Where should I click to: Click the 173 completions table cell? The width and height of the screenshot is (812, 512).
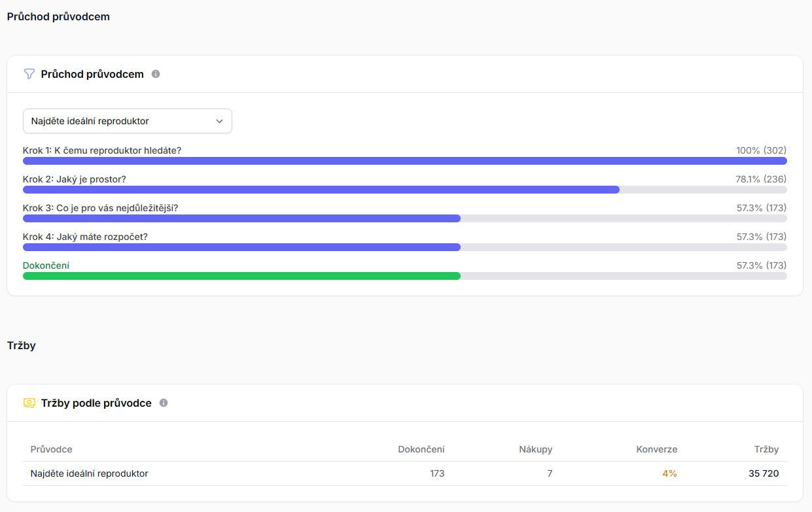(437, 473)
